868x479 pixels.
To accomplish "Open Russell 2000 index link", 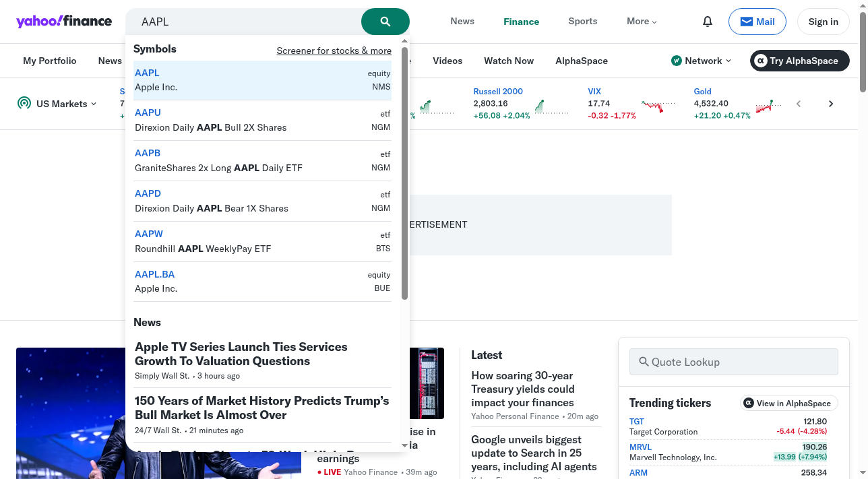I will (498, 92).
